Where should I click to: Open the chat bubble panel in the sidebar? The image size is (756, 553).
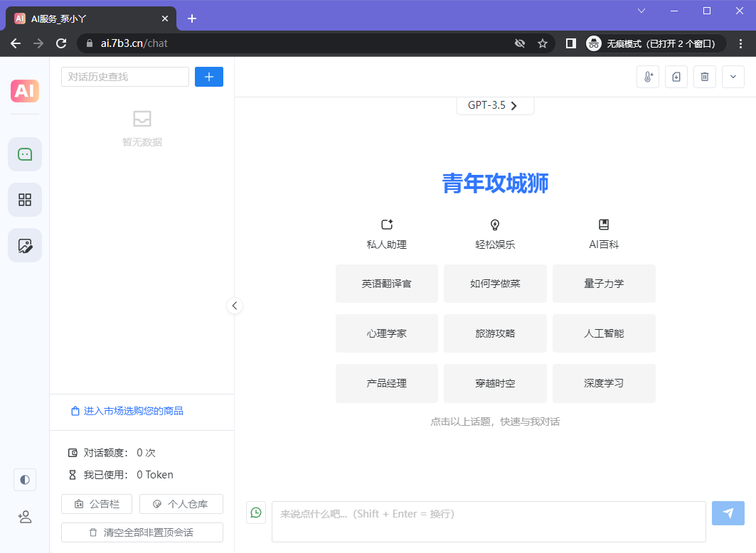click(24, 154)
